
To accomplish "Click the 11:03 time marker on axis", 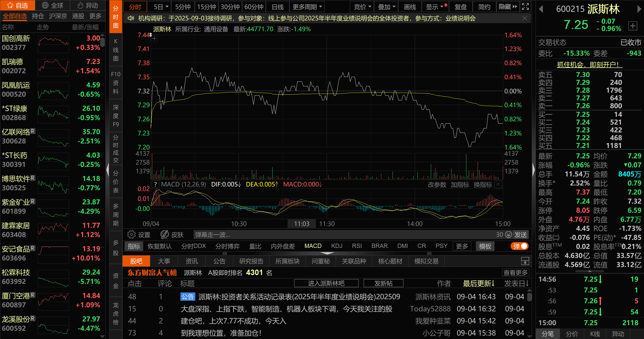I will click(301, 223).
